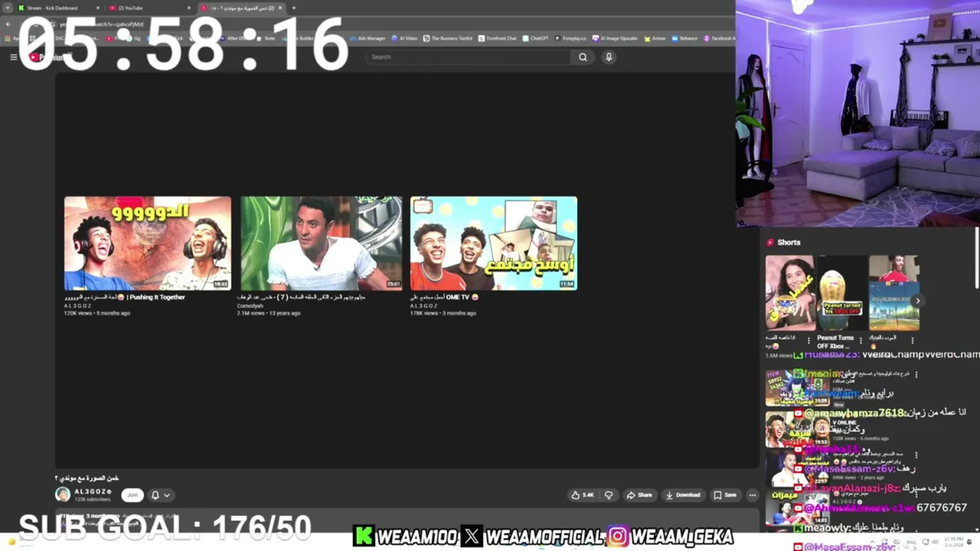980x551 pixels.
Task: Open the first Shorts thumbnail with girl
Action: point(790,293)
